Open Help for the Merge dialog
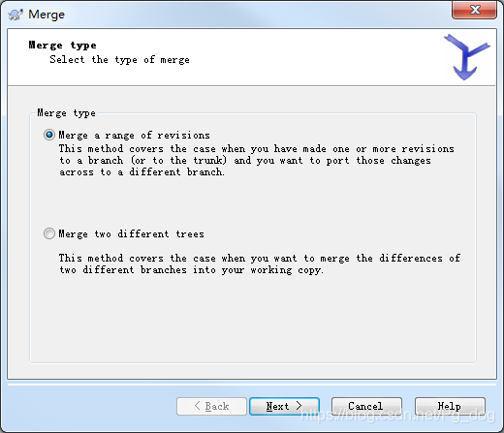The width and height of the screenshot is (504, 433). click(x=450, y=406)
